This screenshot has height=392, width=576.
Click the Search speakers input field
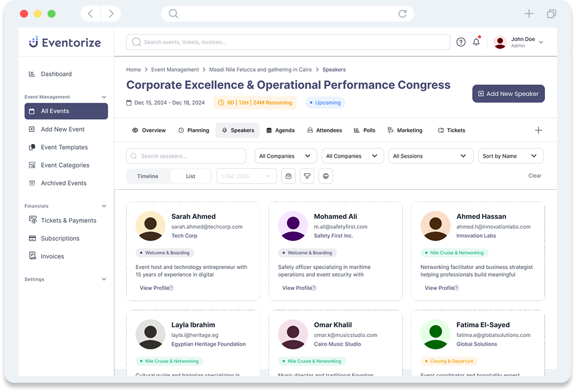(186, 156)
